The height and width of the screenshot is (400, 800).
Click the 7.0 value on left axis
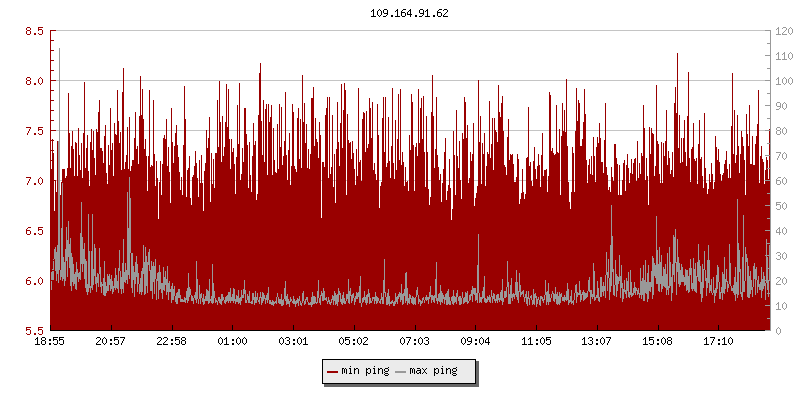tap(34, 181)
